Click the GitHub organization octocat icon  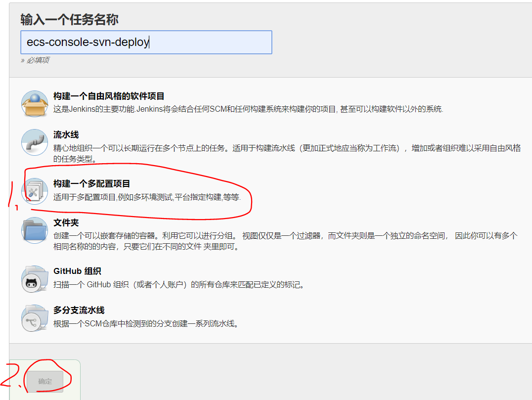tap(35, 279)
